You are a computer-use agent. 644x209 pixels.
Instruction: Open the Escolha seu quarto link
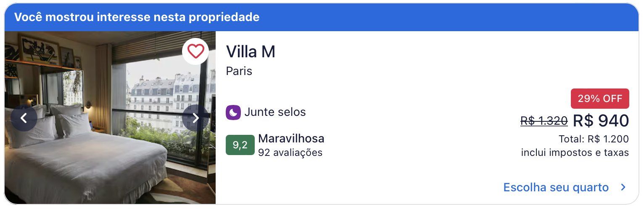556,187
